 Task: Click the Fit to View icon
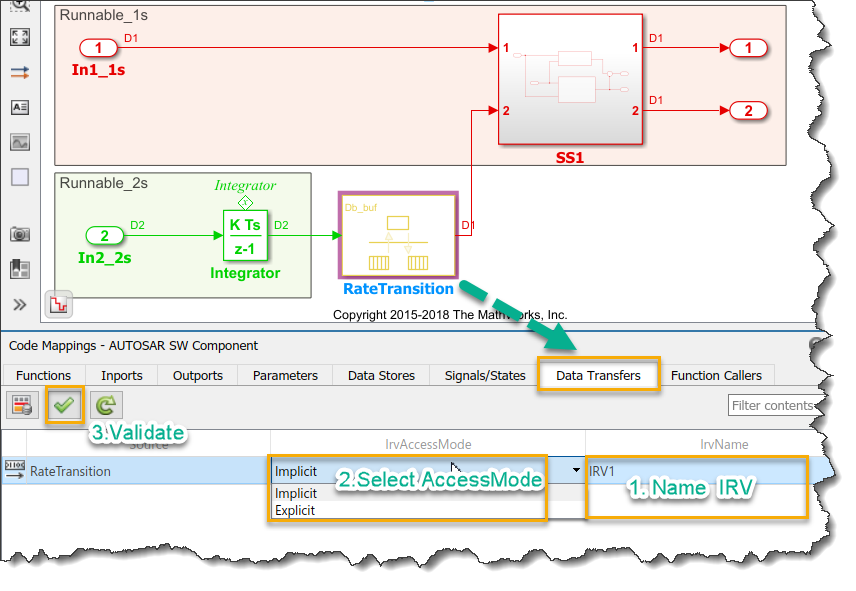click(x=20, y=37)
